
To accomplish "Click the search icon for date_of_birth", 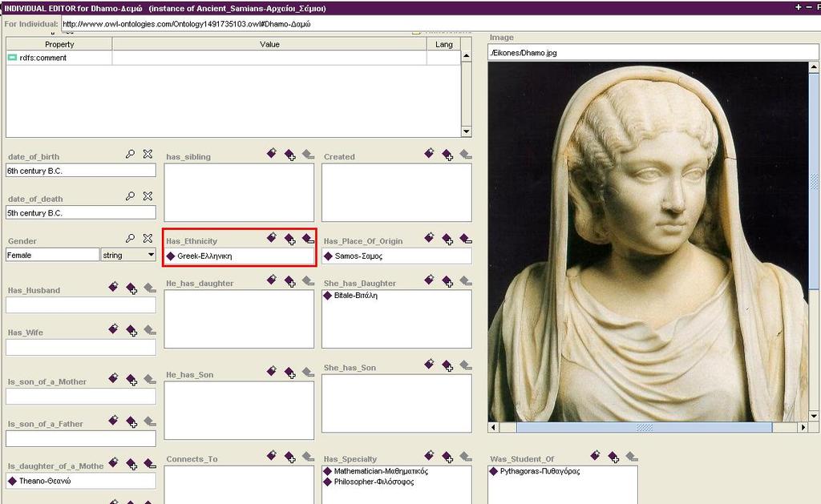I will (130, 154).
